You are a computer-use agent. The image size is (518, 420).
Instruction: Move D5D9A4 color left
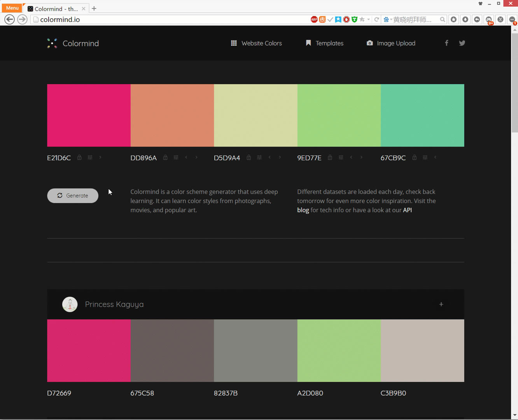tap(269, 157)
